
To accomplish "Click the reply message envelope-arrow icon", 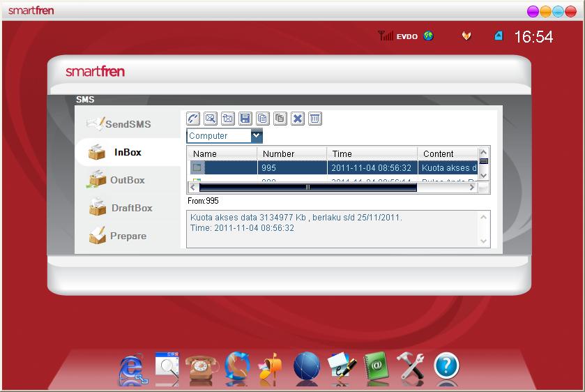I will 211,119.
